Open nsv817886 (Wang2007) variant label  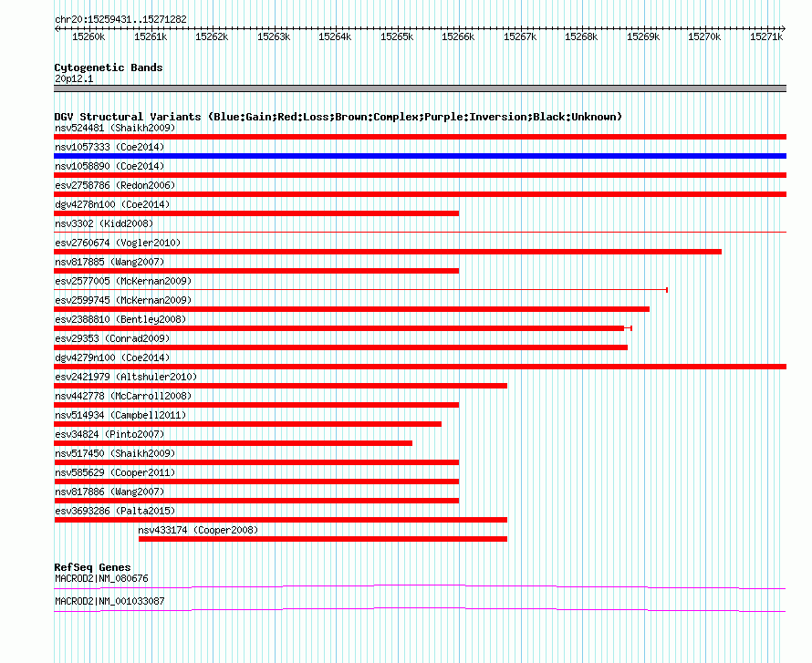click(x=109, y=492)
